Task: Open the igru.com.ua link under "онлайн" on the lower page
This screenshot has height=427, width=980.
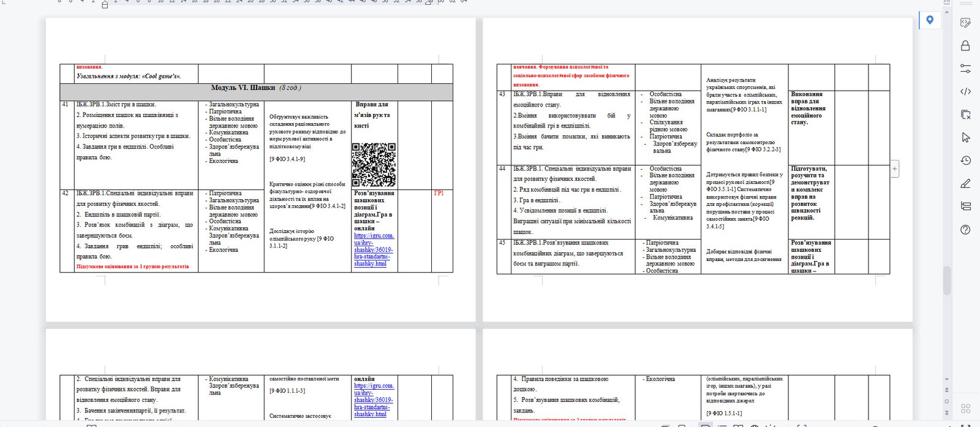Action: point(374,399)
